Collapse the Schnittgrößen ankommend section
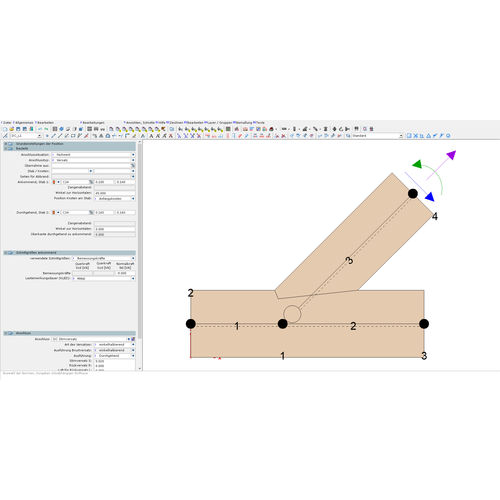Screen dimensions: 500x500 (6, 253)
